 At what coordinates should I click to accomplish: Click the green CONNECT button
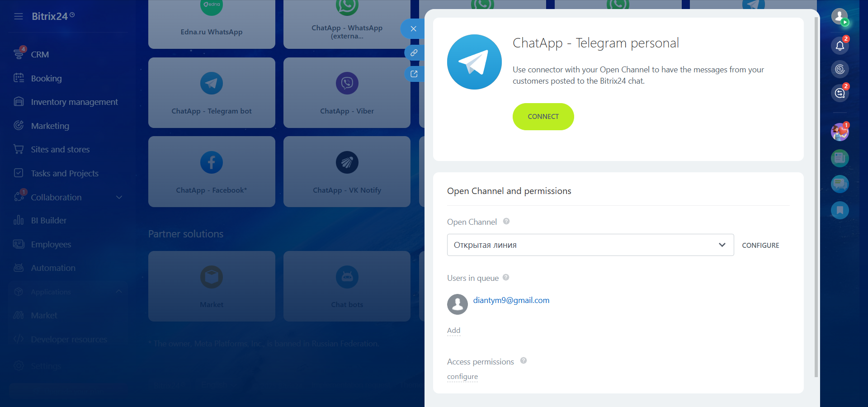pos(543,117)
